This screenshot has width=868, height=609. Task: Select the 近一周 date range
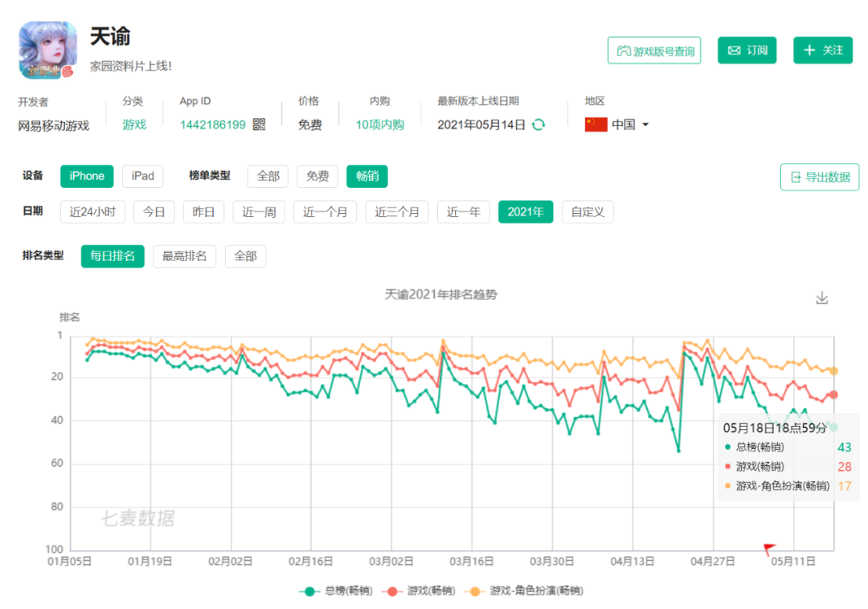coord(259,212)
